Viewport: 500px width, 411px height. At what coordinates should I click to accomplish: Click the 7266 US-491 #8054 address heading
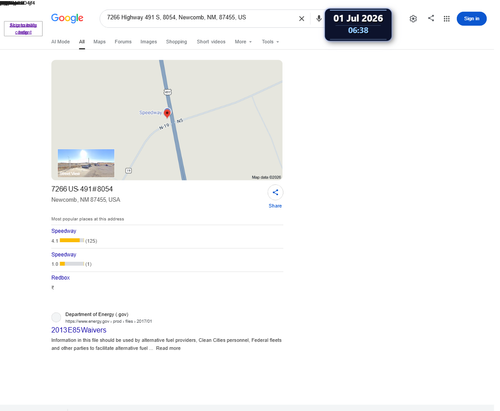tap(82, 189)
